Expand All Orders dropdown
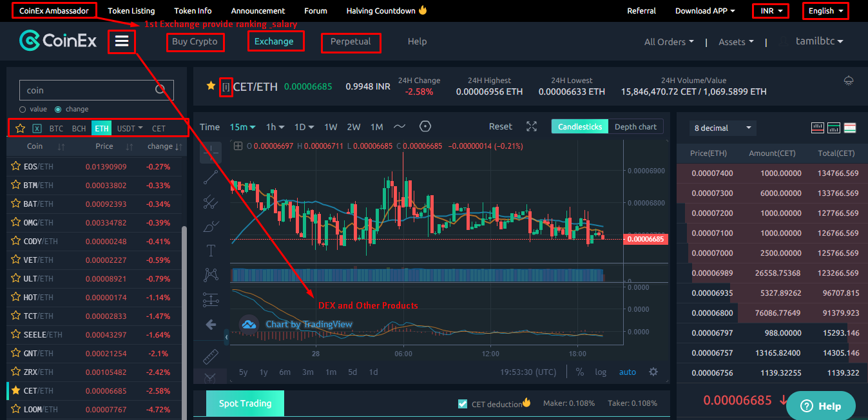 669,42
